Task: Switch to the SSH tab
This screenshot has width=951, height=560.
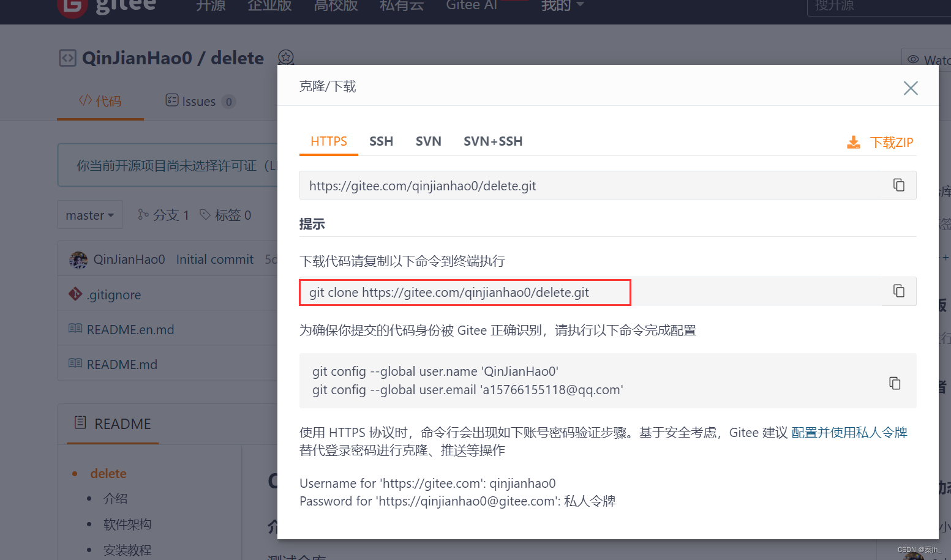Action: coord(381,141)
